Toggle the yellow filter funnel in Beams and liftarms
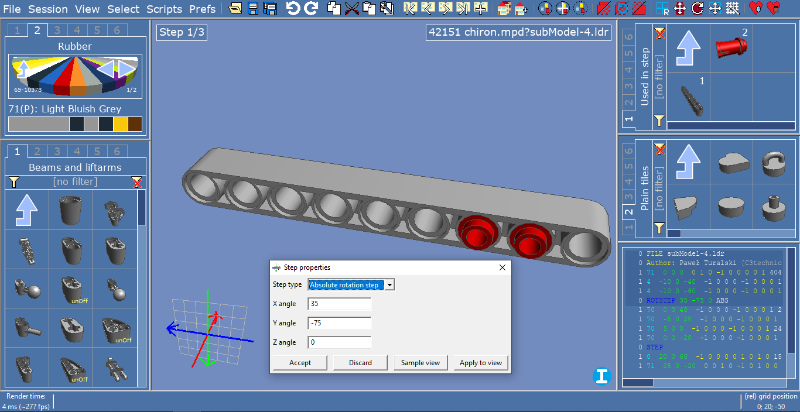800x412 pixels. pyautogui.click(x=13, y=182)
